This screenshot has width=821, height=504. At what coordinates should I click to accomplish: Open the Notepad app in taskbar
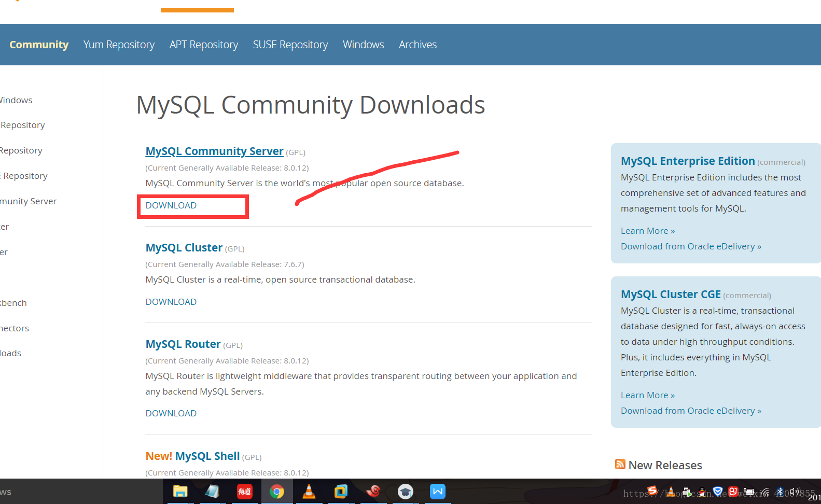212,491
